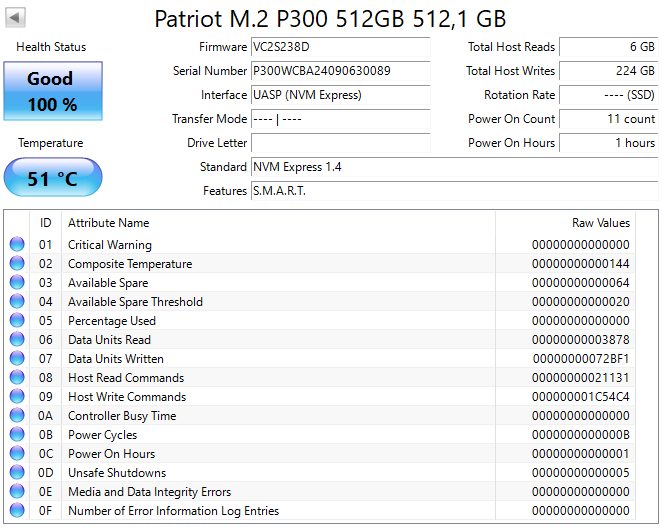Click raw value 00000000021131
The image size is (663, 530).
coord(581,378)
